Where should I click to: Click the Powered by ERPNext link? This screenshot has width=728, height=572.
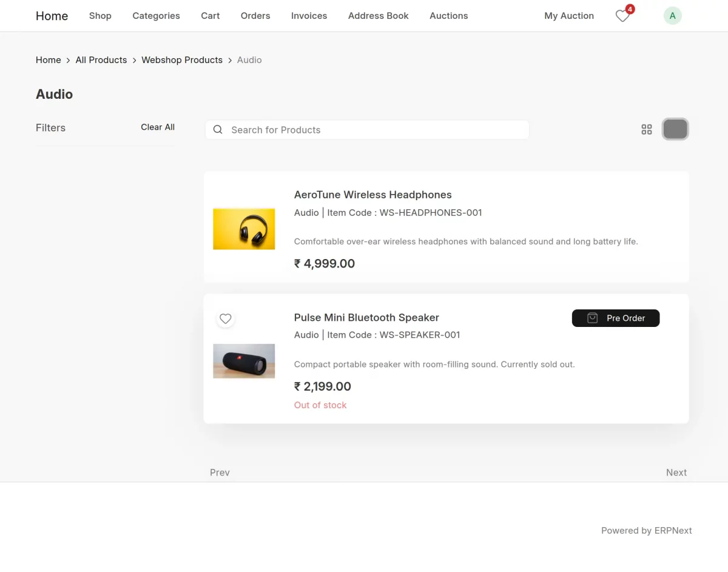pyautogui.click(x=647, y=531)
